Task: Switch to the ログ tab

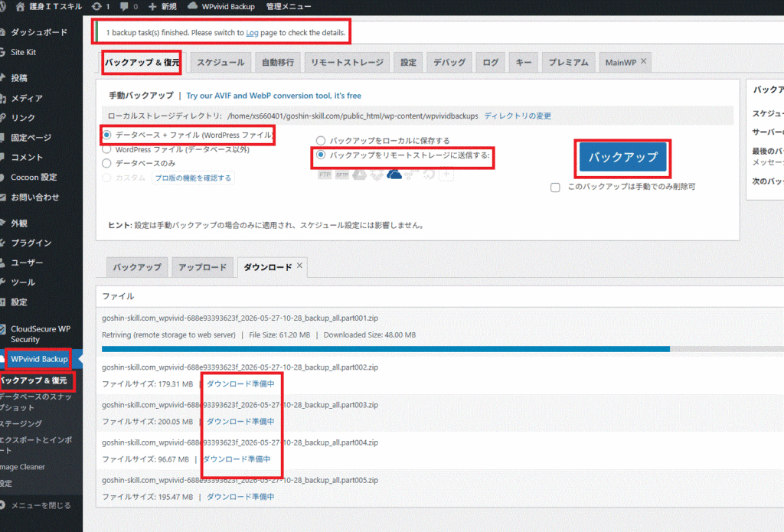Action: click(x=490, y=63)
